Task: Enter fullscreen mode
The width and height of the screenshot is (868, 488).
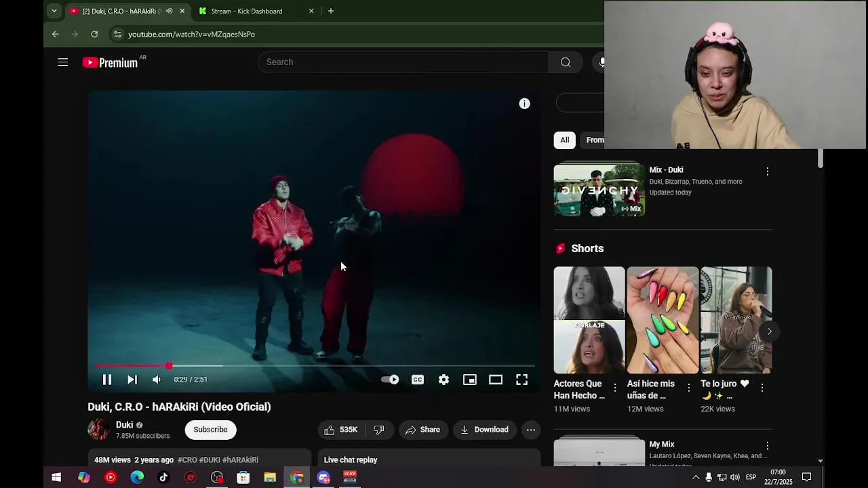Action: point(521,380)
